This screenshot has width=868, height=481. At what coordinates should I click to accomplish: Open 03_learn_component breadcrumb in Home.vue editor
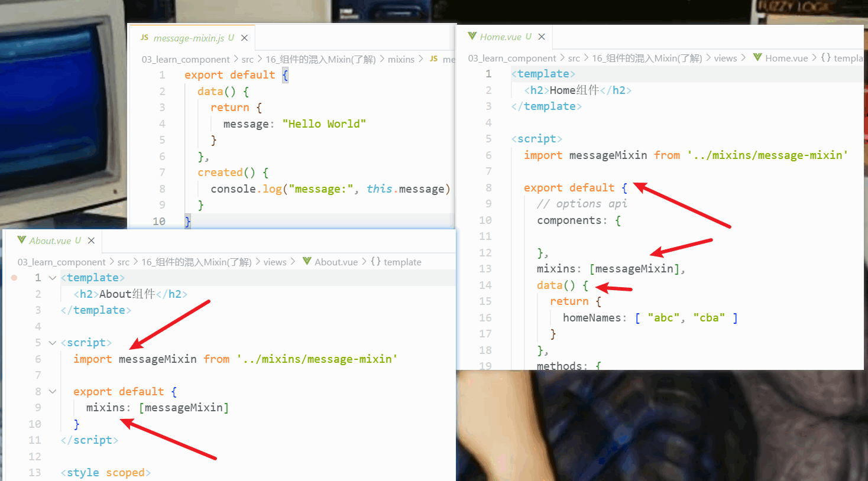pos(512,58)
